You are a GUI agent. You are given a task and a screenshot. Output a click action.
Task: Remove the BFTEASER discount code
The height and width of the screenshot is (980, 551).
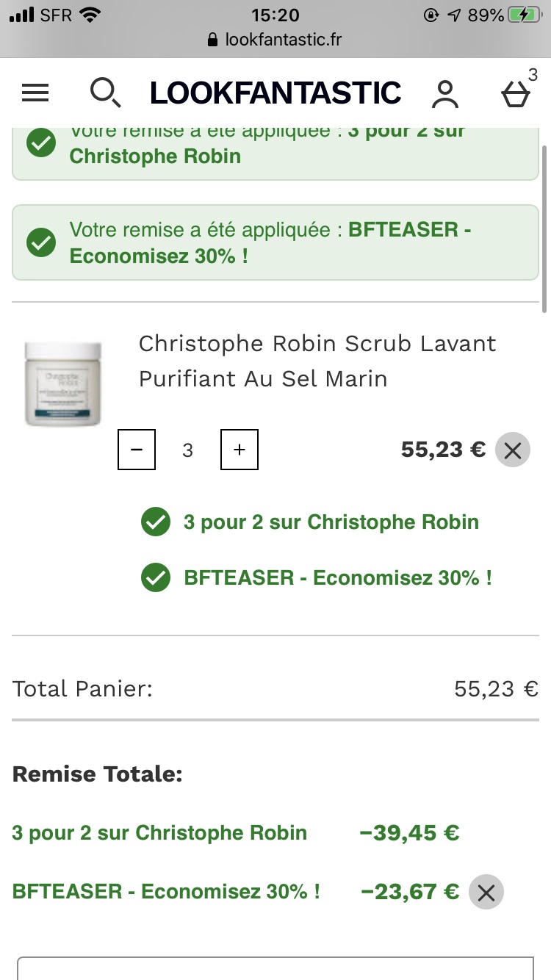pos(486,892)
